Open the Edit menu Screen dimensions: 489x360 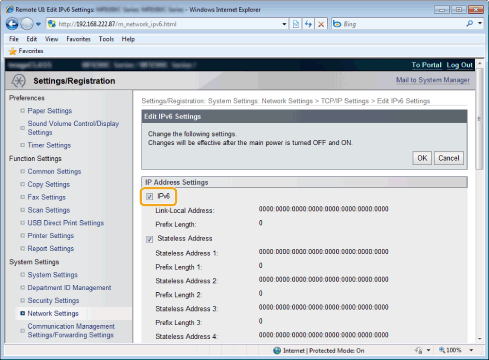click(x=32, y=39)
